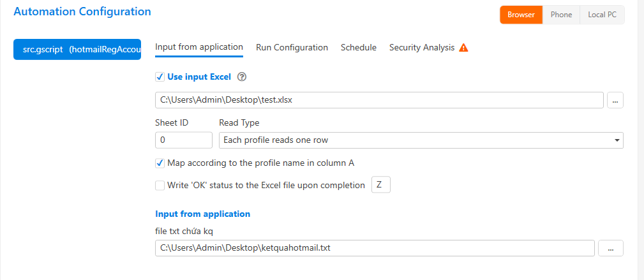The height and width of the screenshot is (280, 644).
Task: Choose the Local PC platform
Action: tap(602, 15)
